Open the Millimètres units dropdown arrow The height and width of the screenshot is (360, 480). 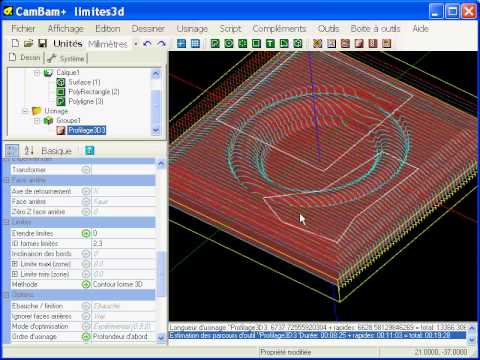tap(136, 44)
